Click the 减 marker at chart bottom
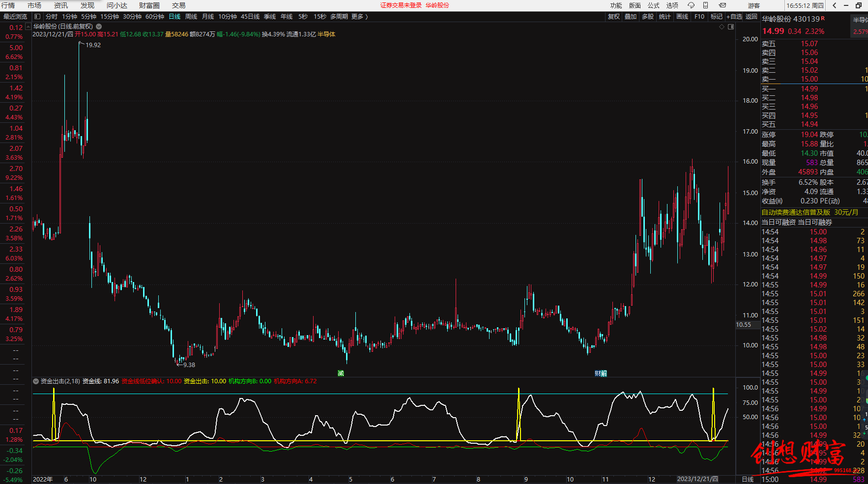 pyautogui.click(x=341, y=373)
